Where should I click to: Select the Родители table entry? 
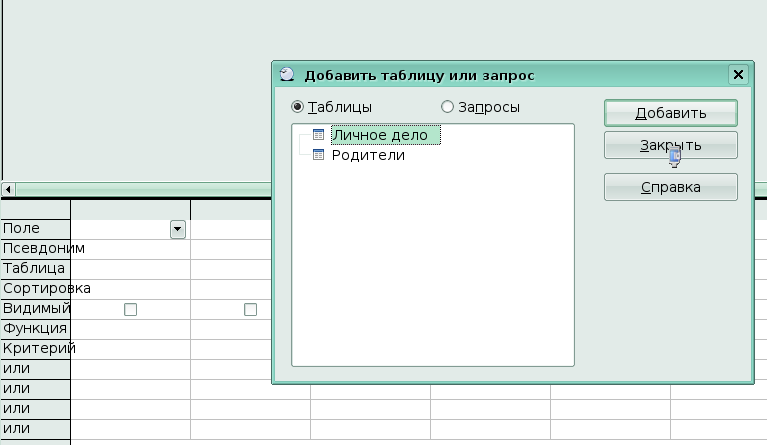368,155
